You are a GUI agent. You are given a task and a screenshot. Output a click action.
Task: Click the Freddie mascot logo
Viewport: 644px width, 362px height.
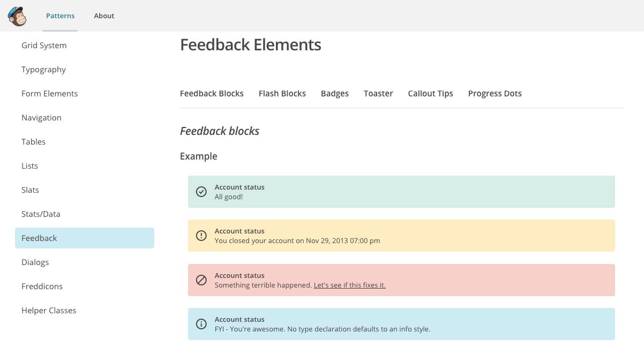pyautogui.click(x=17, y=16)
